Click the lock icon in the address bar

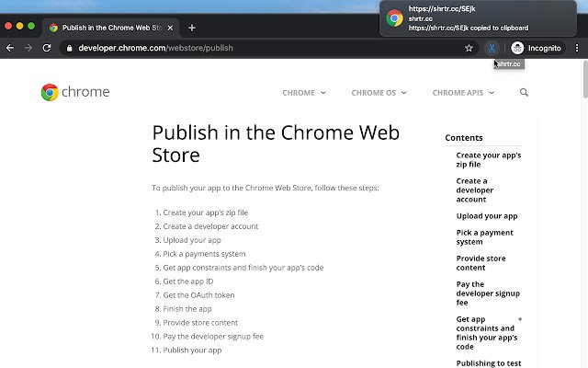tap(69, 48)
